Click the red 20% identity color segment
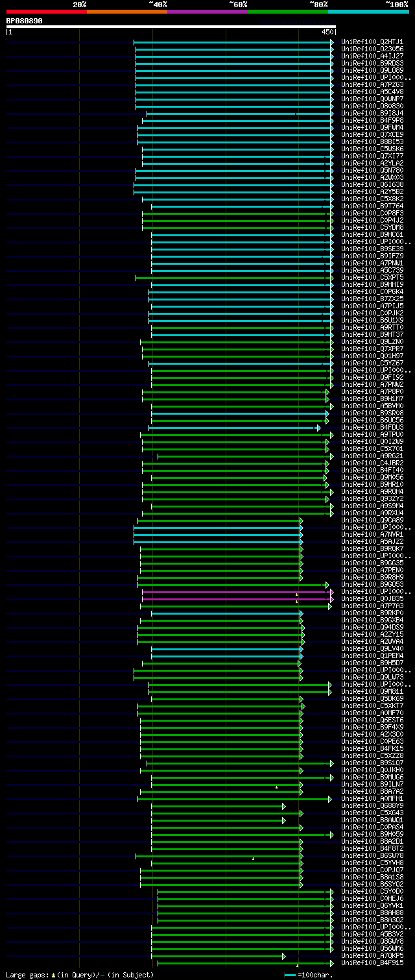This screenshot has width=415, height=980. (x=46, y=11)
